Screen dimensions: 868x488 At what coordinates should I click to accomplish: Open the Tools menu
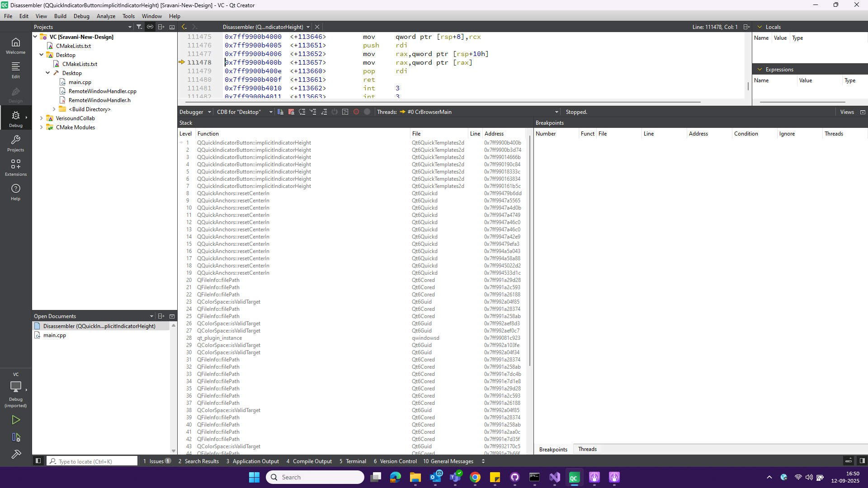click(x=128, y=16)
